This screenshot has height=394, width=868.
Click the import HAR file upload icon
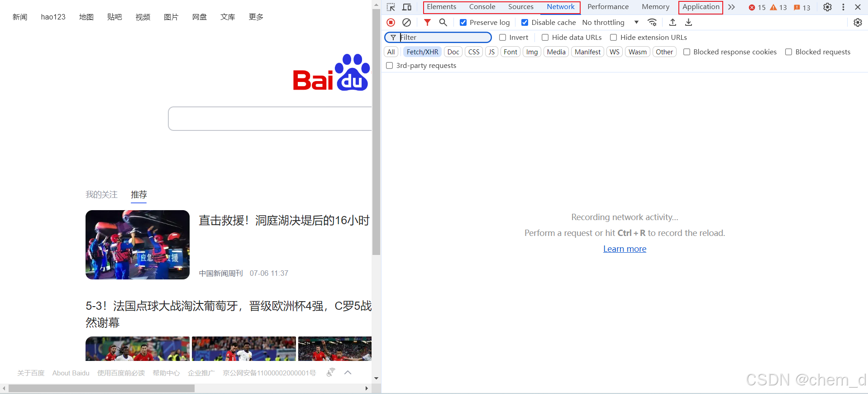pos(672,23)
